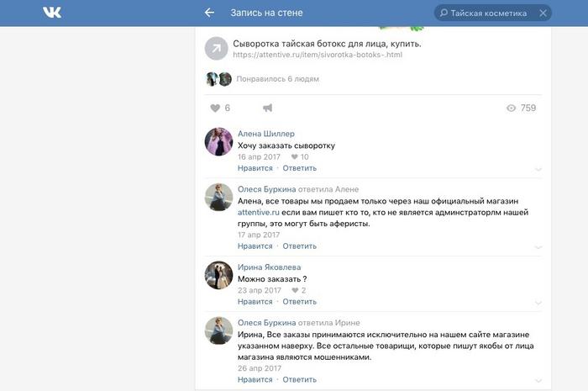Click Нравится under Ирина Яковлева's comment

[255, 302]
